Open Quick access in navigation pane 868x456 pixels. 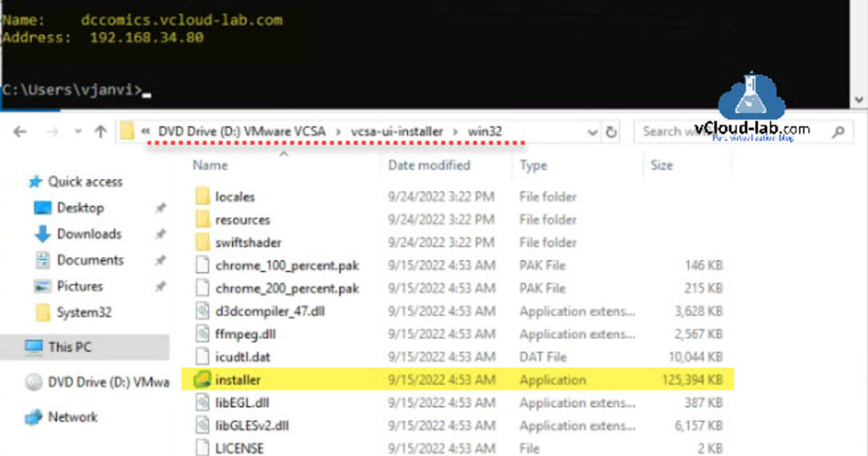pos(85,182)
